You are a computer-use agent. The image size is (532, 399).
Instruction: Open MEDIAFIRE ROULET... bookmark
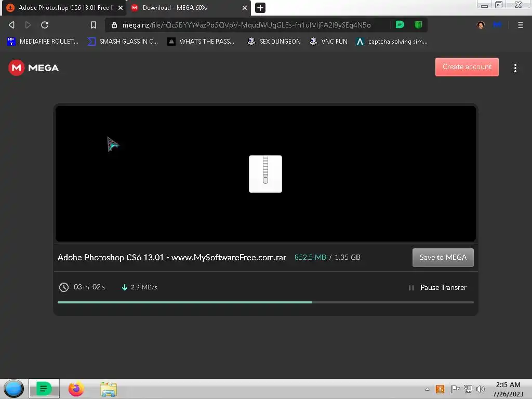[x=43, y=42]
